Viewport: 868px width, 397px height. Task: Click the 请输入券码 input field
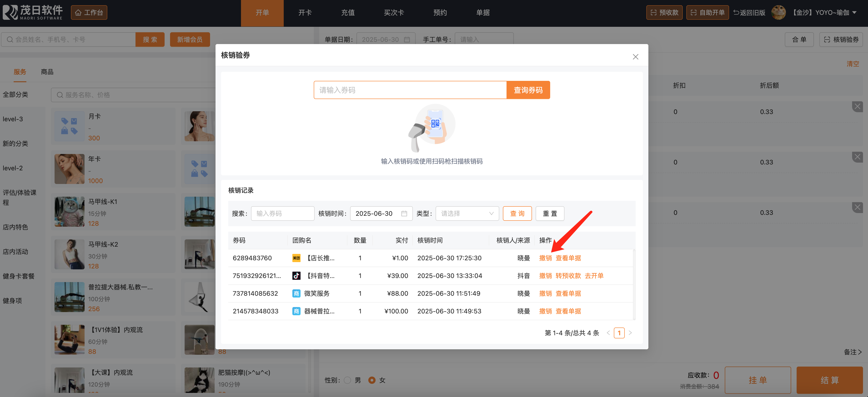pyautogui.click(x=410, y=90)
